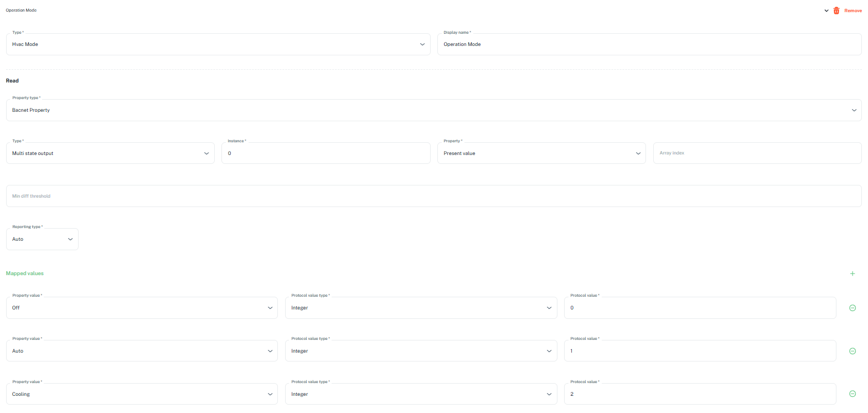Viewport: 868px width, 413px height.
Task: Click the Min diff threshold field
Action: (433, 196)
